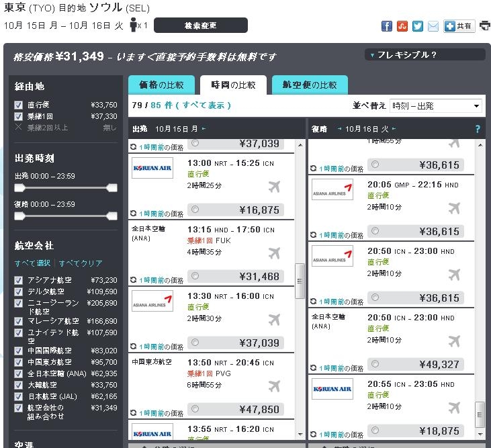Click 出発 time slider left handle
491x448 pixels.
point(19,188)
